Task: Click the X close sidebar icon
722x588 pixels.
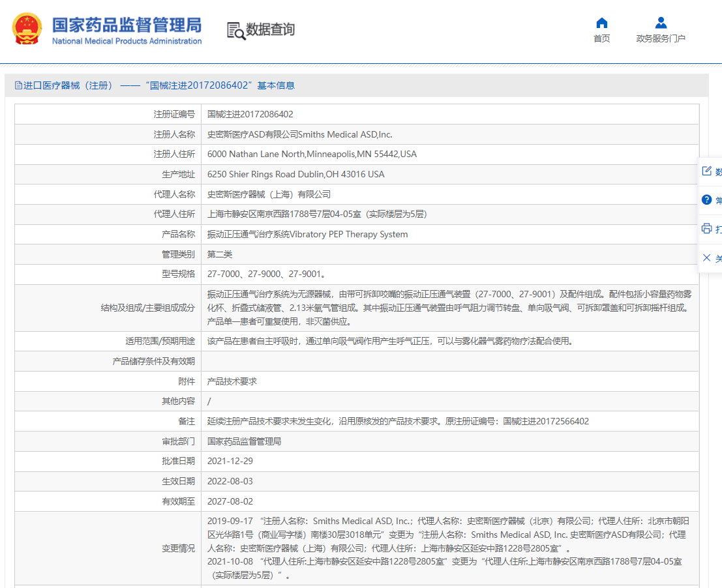Action: [706, 257]
